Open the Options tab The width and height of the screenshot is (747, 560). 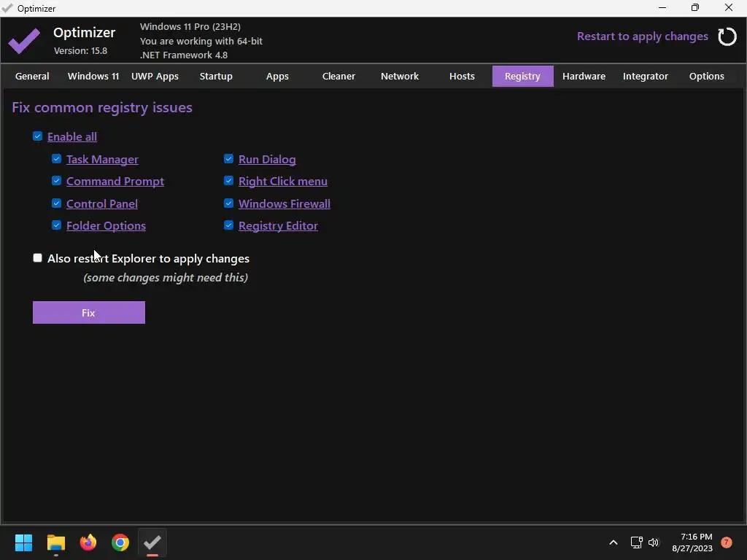[x=706, y=76]
